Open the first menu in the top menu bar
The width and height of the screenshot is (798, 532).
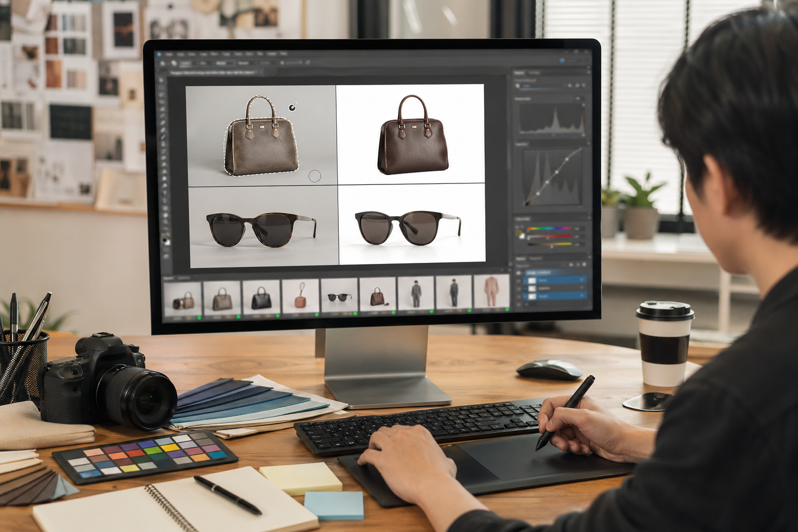click(169, 54)
